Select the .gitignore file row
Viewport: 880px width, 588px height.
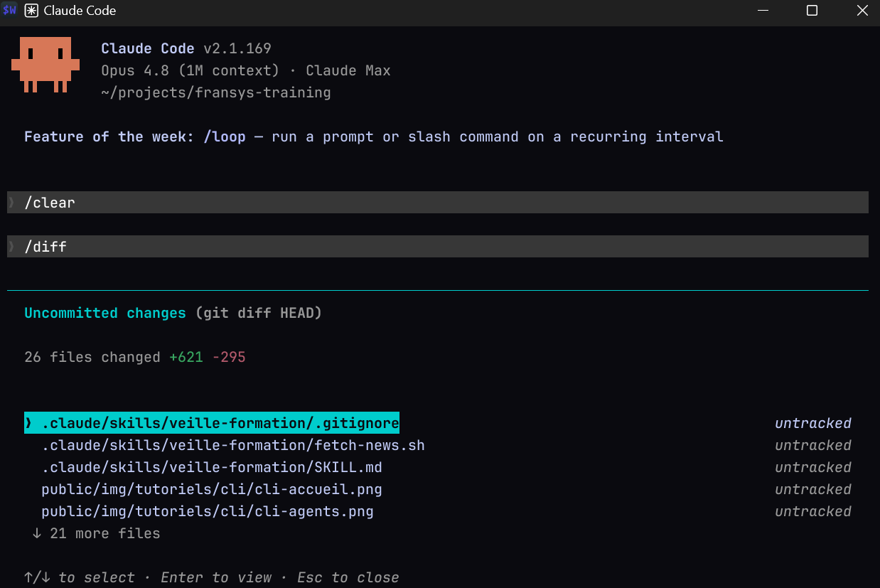pyautogui.click(x=437, y=423)
